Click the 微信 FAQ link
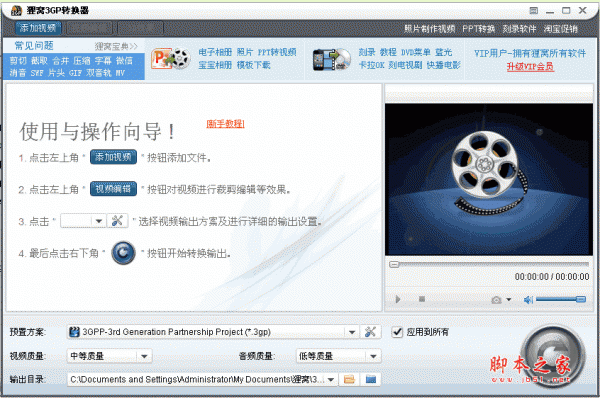Image resolution: width=600 pixels, height=398 pixels. pyautogui.click(x=124, y=60)
